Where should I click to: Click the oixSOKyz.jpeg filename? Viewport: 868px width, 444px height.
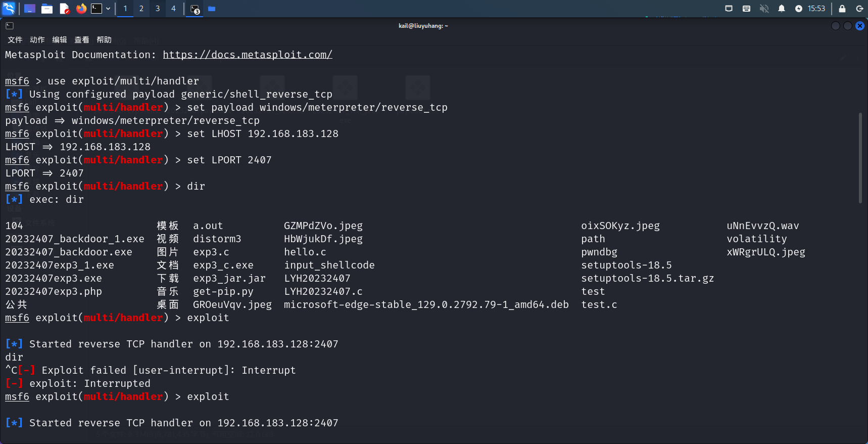coord(620,226)
